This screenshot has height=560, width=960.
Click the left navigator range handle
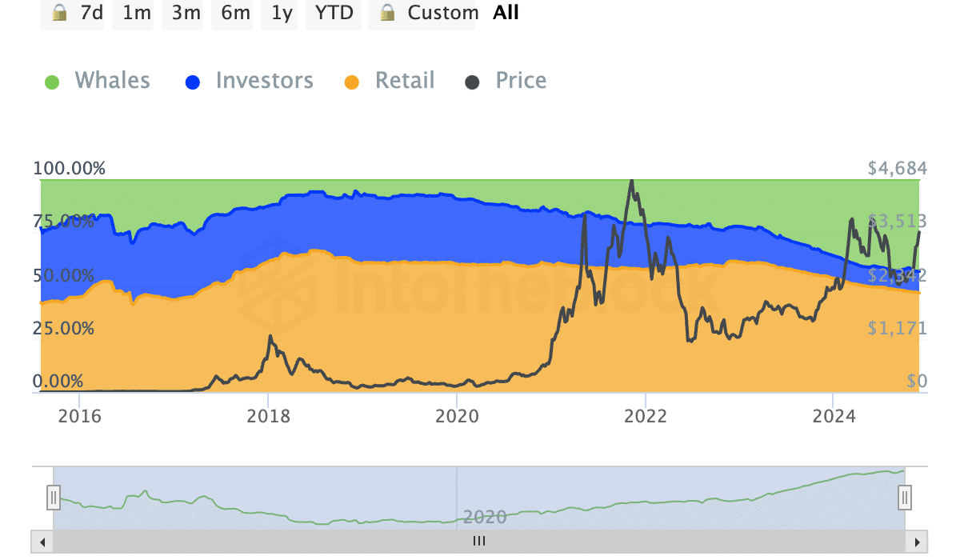[54, 498]
